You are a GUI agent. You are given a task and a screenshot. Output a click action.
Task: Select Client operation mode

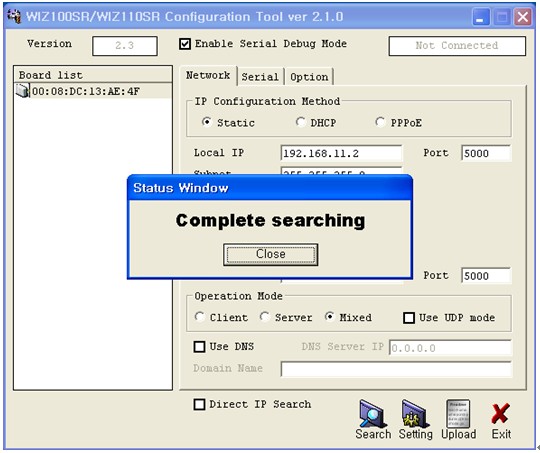point(199,317)
